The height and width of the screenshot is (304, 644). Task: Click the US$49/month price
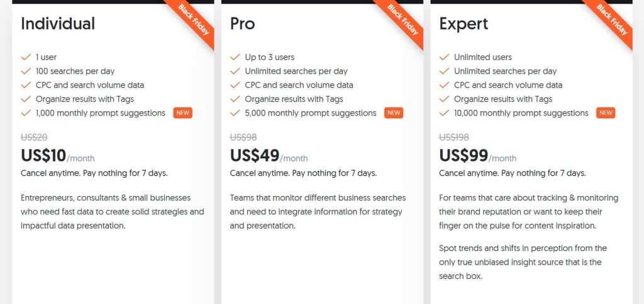(269, 156)
